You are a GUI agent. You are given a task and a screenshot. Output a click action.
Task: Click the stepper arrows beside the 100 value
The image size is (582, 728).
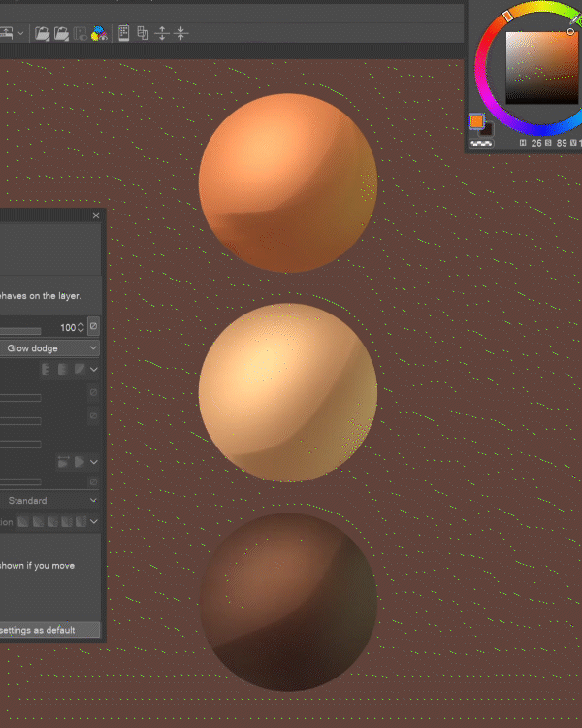pos(81,327)
